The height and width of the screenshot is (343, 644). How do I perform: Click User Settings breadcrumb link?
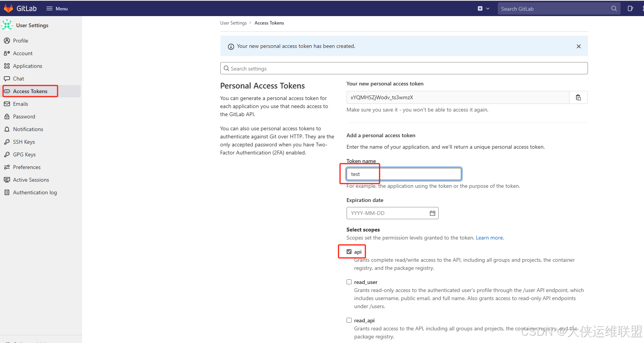233,23
